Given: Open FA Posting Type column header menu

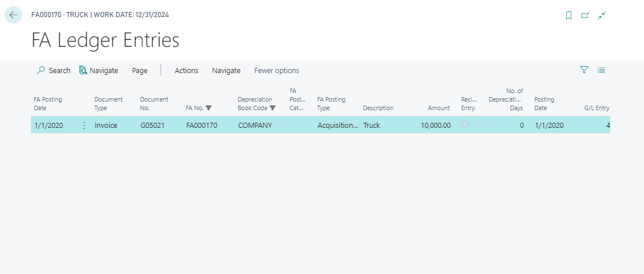Looking at the screenshot, I should click(331, 104).
